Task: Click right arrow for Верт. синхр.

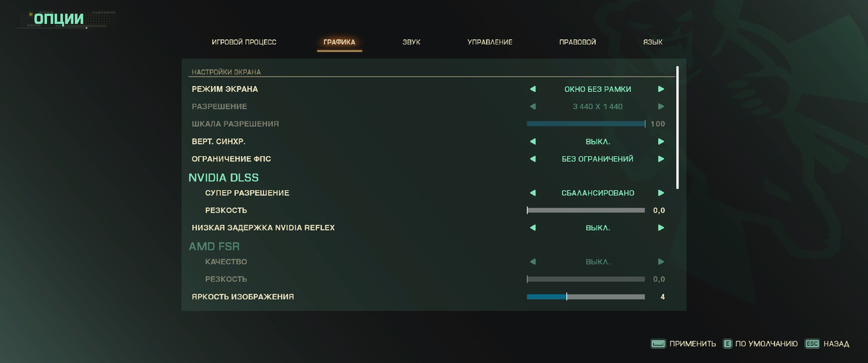Action: [x=661, y=142]
